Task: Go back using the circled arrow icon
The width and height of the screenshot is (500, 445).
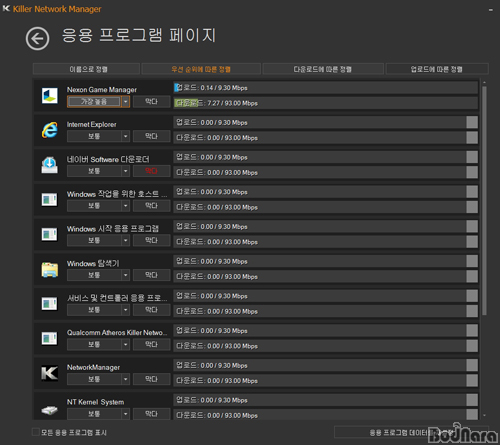Action: (37, 39)
